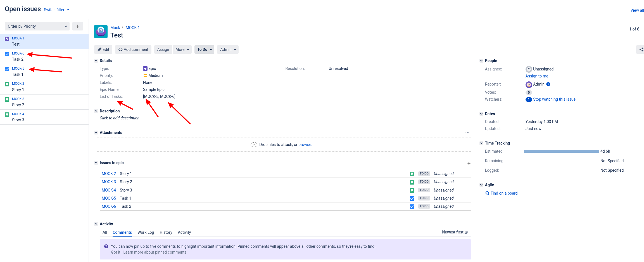Collapse the Details section chevron
Screen dimensions: 644x262
click(96, 60)
